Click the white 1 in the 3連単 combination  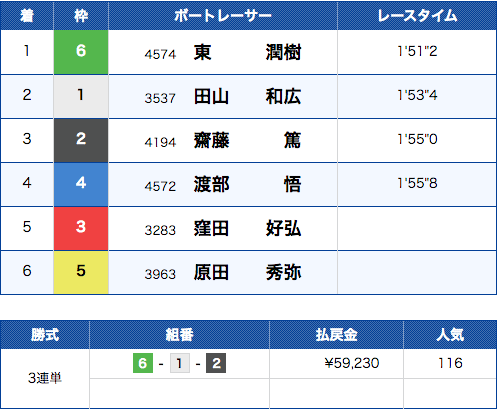pos(180,363)
